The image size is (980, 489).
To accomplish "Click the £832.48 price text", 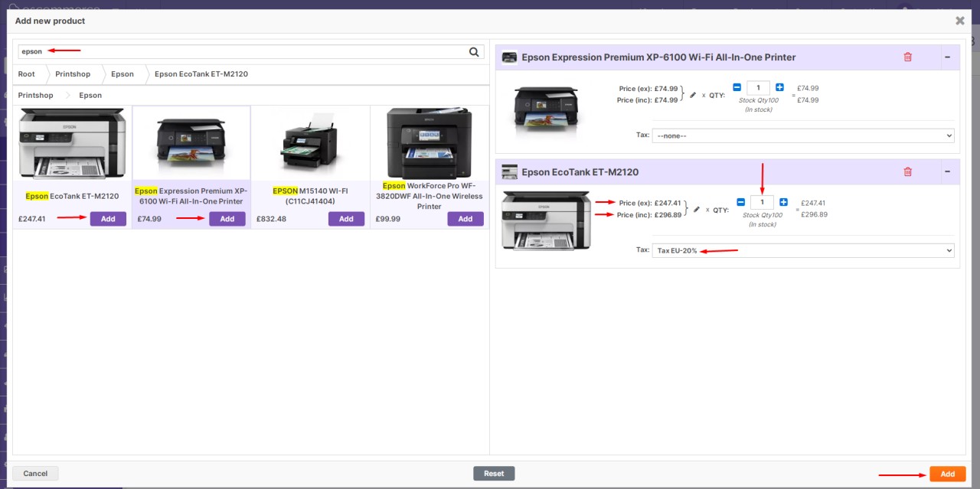I will [x=273, y=219].
